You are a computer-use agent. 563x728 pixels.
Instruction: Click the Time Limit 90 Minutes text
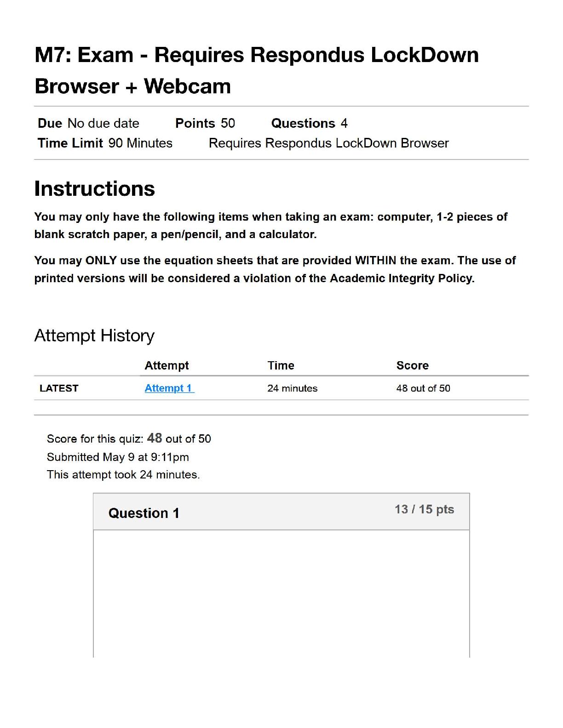point(105,143)
